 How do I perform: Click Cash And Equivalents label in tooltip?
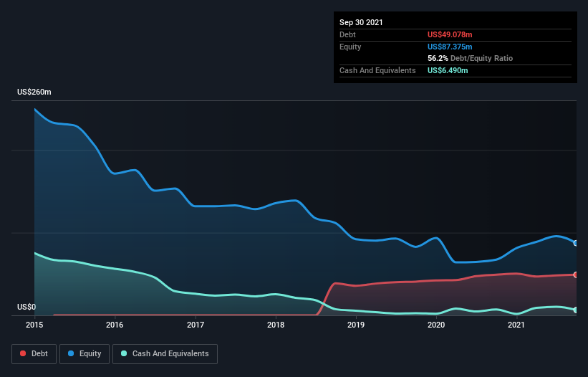377,70
